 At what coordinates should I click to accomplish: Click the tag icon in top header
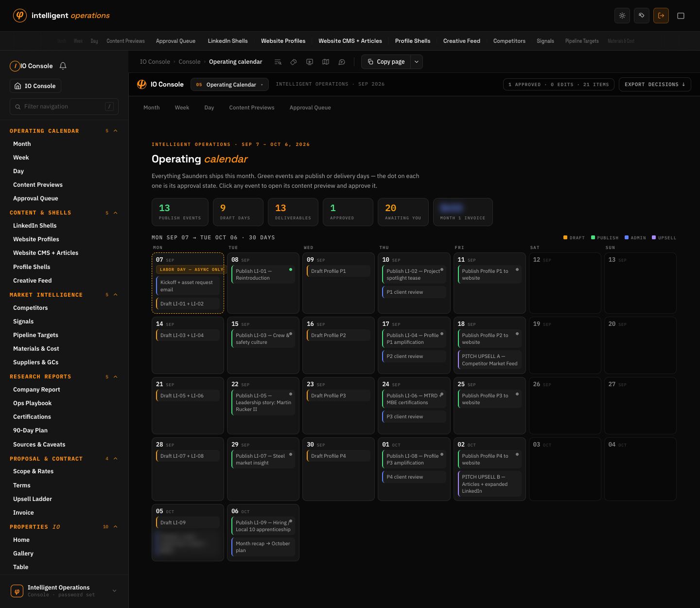[x=642, y=16]
